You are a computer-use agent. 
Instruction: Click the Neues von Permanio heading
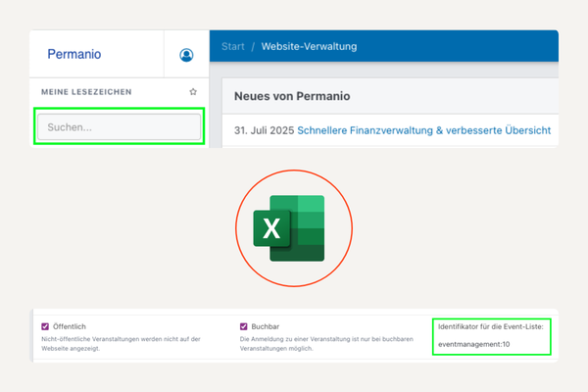292,96
